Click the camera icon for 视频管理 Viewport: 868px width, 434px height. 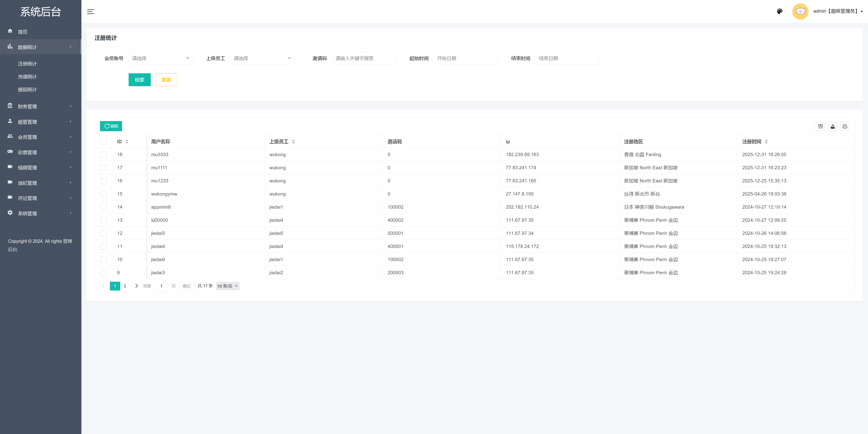(10, 167)
